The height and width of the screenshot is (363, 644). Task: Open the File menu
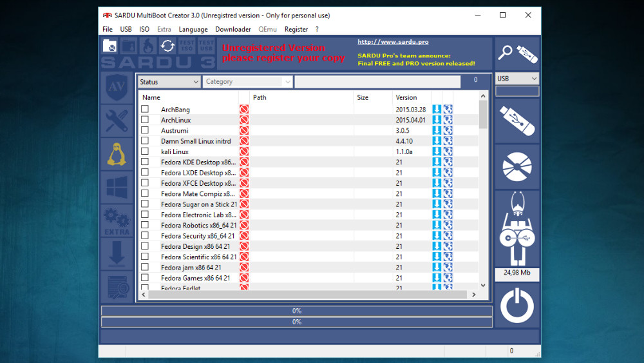pyautogui.click(x=108, y=29)
